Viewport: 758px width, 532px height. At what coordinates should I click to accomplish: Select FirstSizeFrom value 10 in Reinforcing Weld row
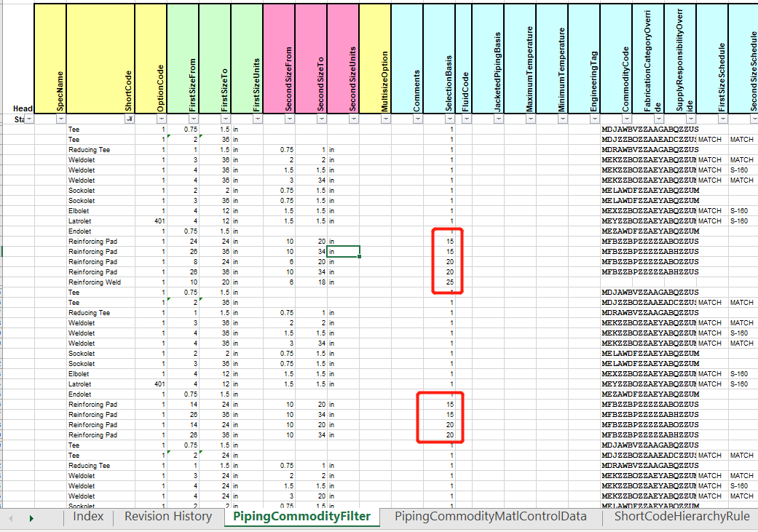[183, 282]
